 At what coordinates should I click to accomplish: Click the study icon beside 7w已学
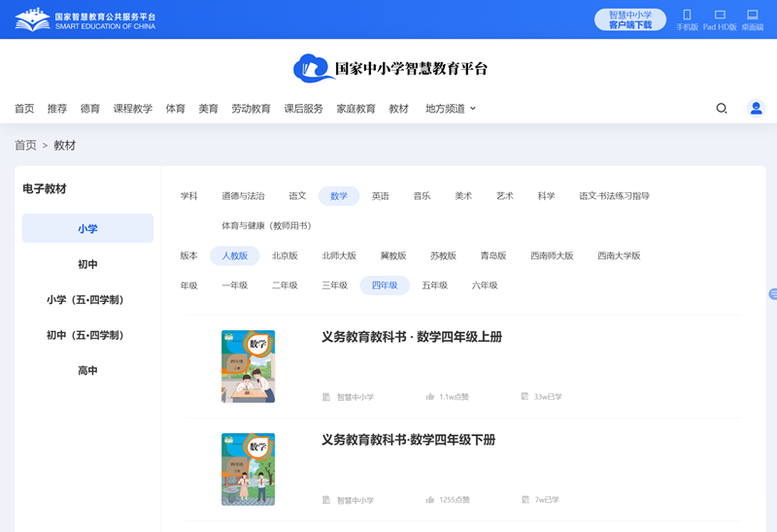click(525, 499)
